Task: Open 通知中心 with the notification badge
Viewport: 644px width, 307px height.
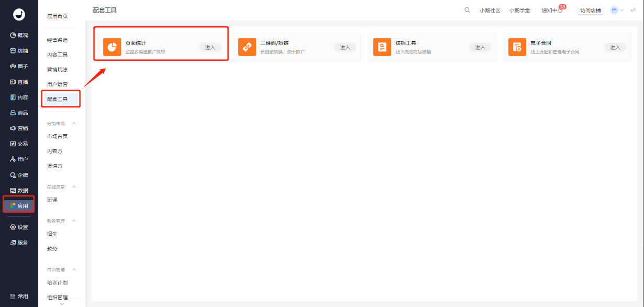Action: [x=551, y=9]
